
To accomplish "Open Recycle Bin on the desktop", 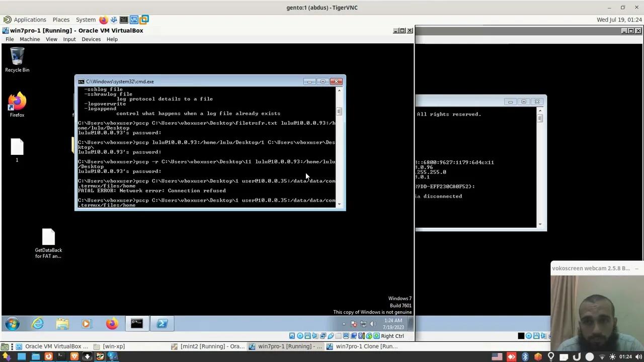I will 17,59.
